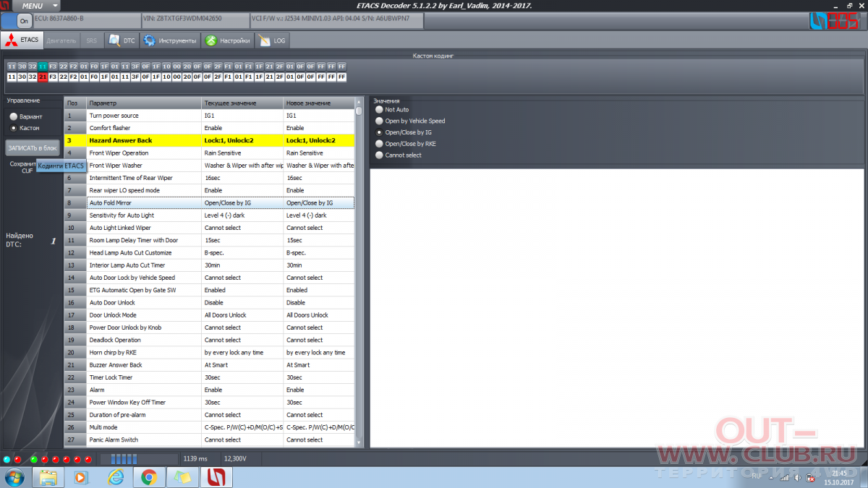Select Intermittent Time of Rear Wiper
The width and height of the screenshot is (868, 488).
click(x=210, y=178)
